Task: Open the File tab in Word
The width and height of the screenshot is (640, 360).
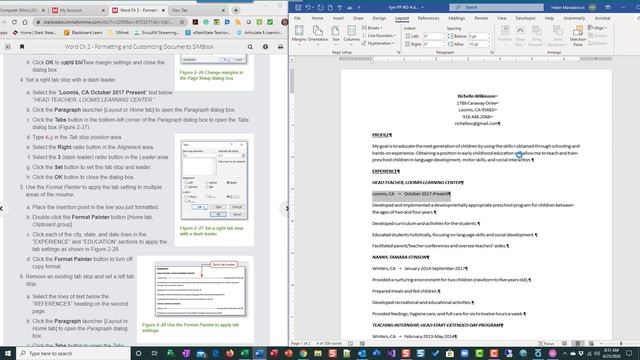Action: point(298,18)
